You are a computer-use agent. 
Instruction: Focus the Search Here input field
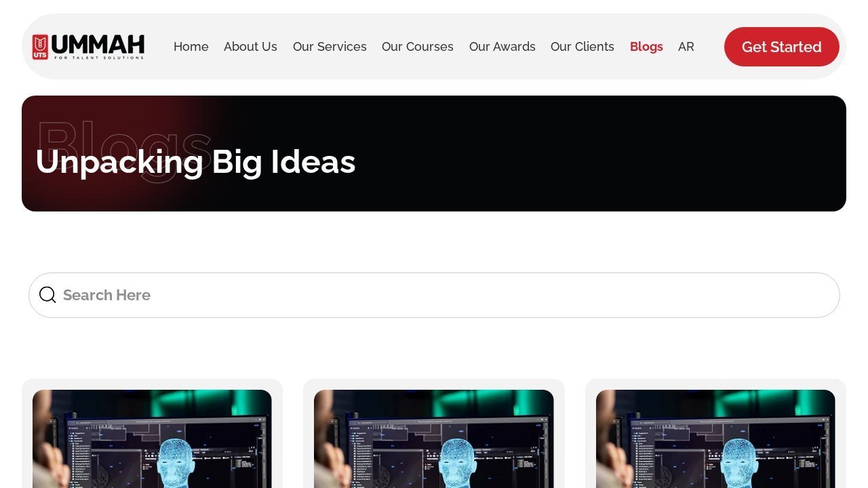pyautogui.click(x=434, y=295)
